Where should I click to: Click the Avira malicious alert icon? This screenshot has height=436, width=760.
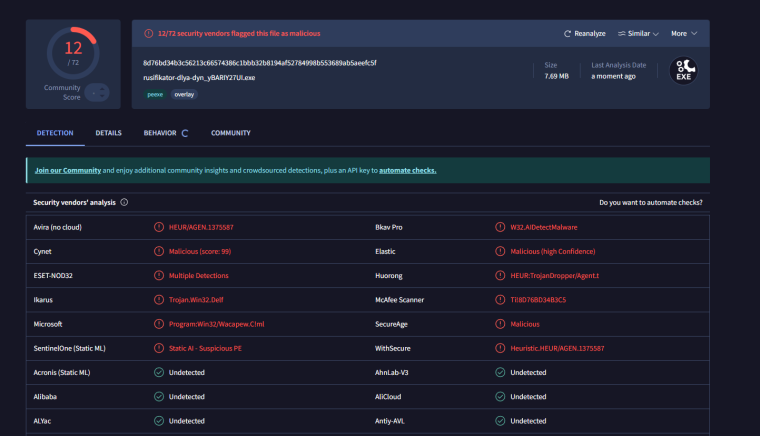pyautogui.click(x=159, y=227)
